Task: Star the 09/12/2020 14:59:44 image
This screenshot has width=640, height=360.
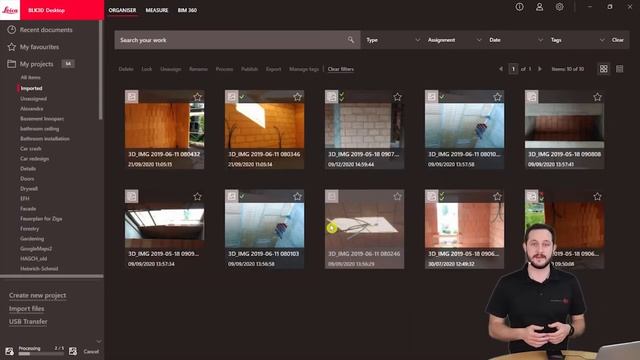Action: pos(397,97)
